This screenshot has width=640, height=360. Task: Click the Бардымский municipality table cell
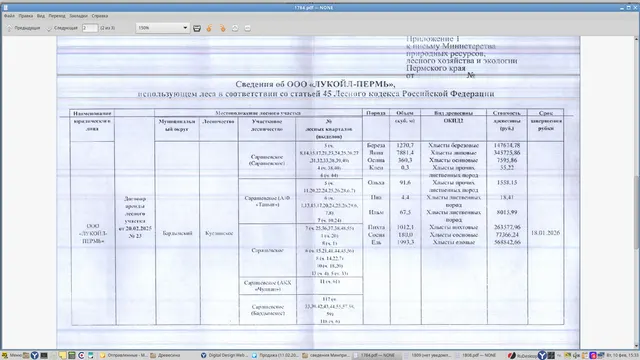(177, 233)
